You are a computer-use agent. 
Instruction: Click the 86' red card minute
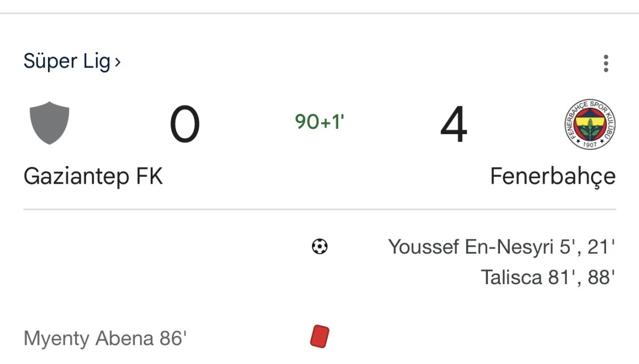click(173, 338)
